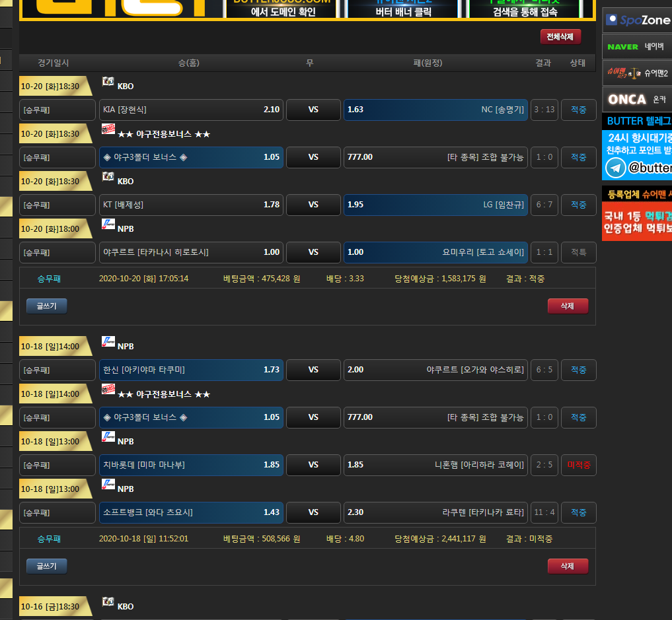This screenshot has width=672, height=620.
Task: Select KIA [장현식] home odds 2.10
Action: point(191,110)
